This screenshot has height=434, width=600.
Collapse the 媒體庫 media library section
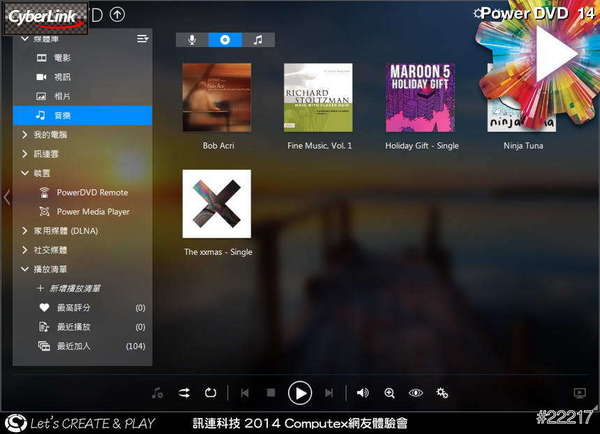25,39
